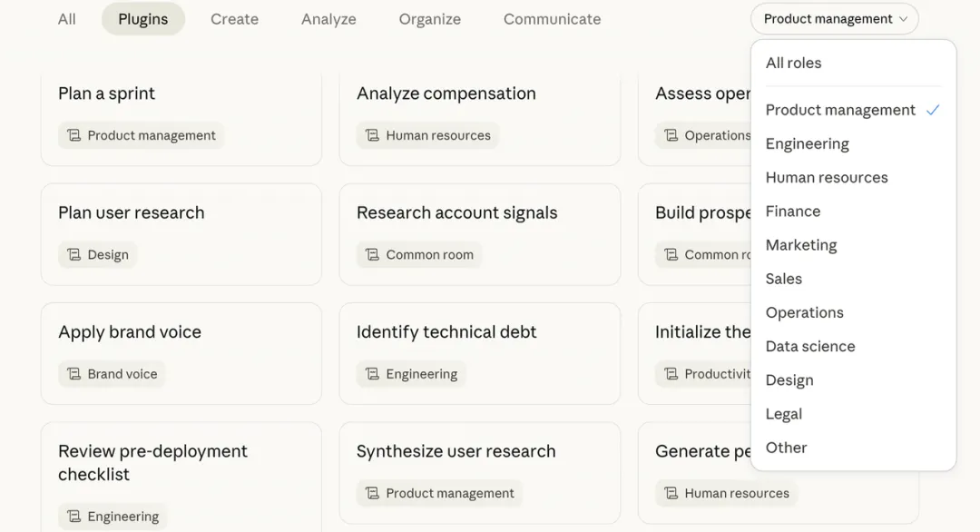Click the Common room tag on Research account signals

click(x=419, y=255)
